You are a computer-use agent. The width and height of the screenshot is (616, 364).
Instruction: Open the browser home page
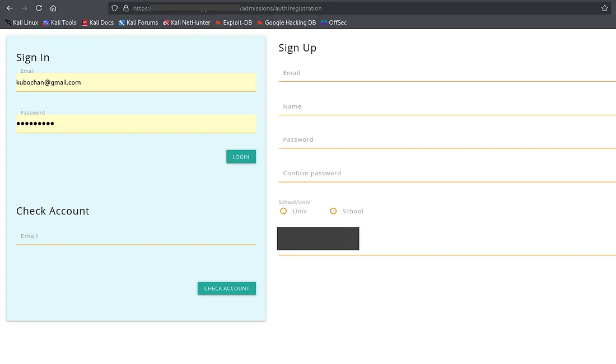[53, 8]
